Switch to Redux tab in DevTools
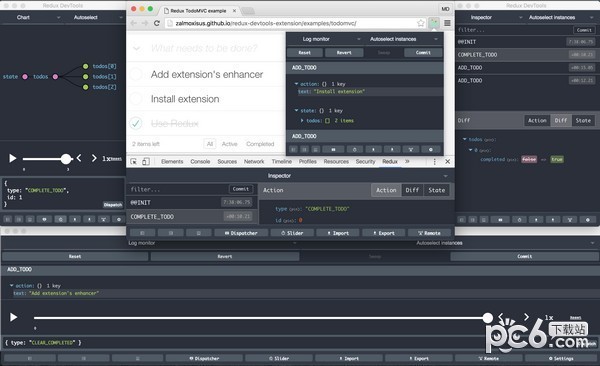The height and width of the screenshot is (366, 600). coord(390,162)
